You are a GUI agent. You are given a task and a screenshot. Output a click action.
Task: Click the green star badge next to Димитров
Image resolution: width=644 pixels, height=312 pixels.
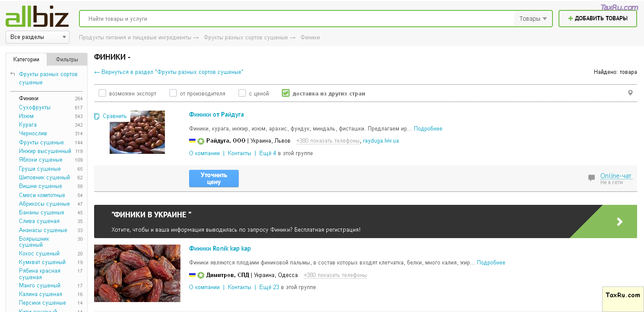click(201, 275)
